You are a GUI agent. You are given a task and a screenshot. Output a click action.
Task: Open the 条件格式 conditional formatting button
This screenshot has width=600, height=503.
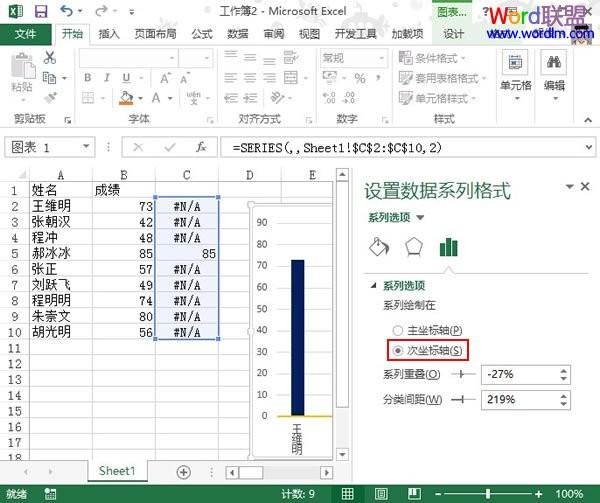[x=439, y=58]
